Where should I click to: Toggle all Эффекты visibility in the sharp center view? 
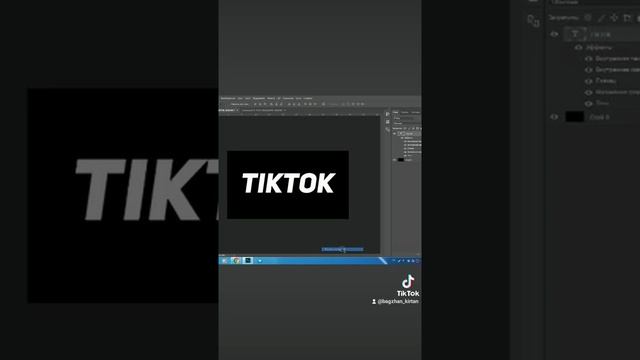[x=402, y=138]
